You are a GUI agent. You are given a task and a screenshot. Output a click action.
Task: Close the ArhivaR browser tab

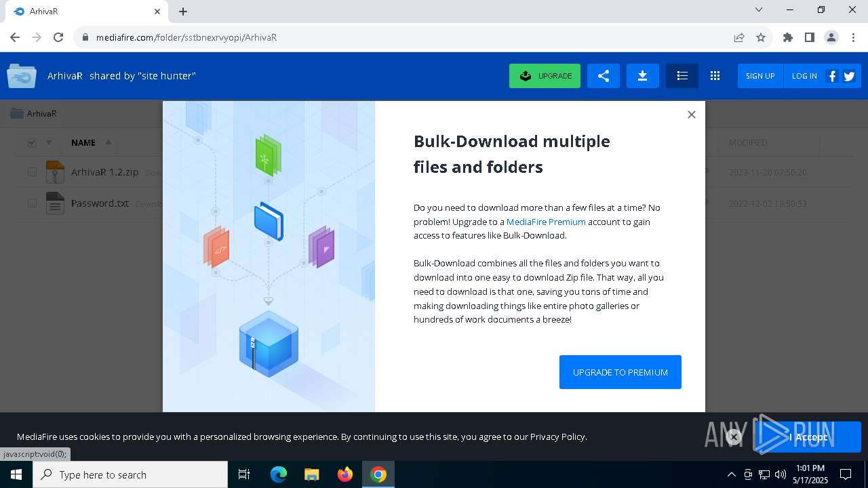pos(157,12)
